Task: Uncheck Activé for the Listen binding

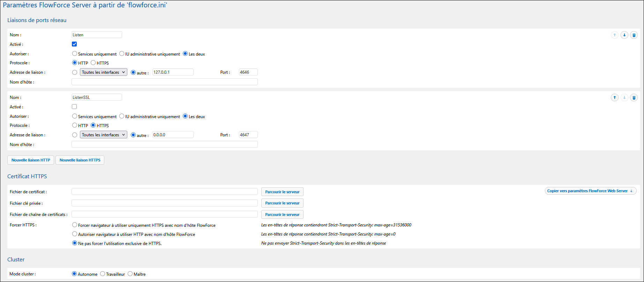Action: (x=74, y=44)
